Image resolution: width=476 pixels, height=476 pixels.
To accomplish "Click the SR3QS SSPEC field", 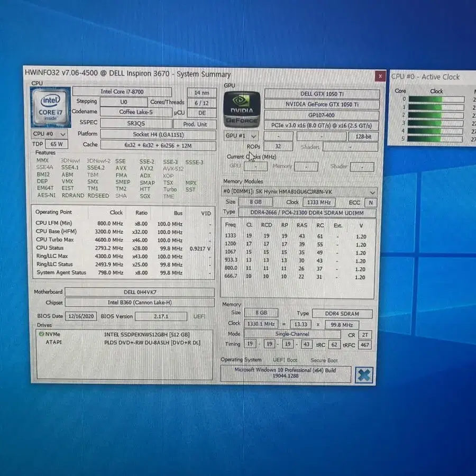I will click(136, 124).
